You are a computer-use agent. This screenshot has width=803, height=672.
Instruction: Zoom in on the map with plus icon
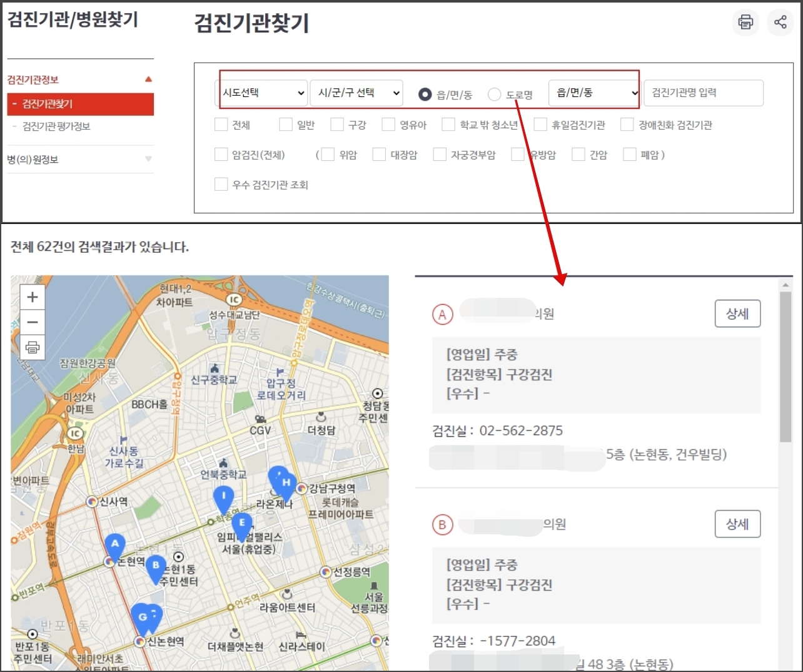32,297
